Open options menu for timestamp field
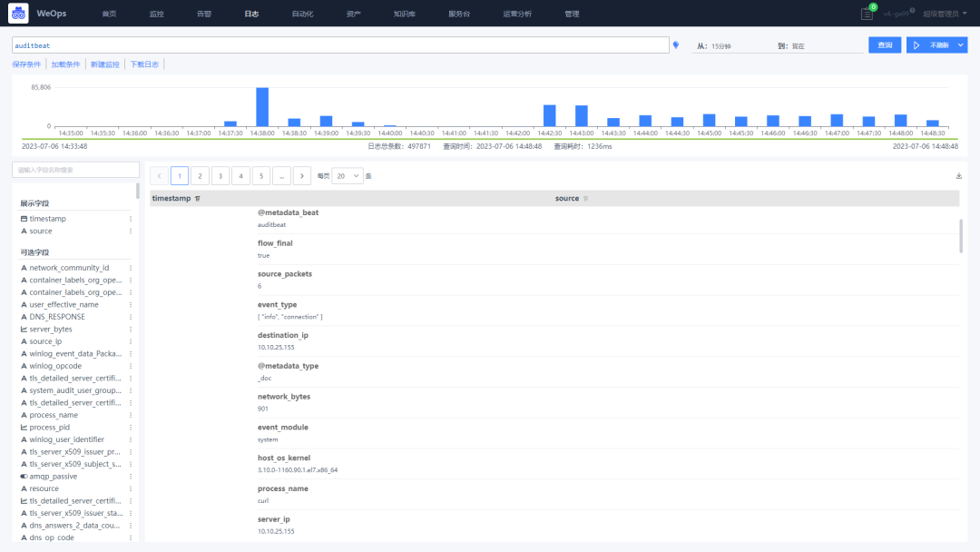980x552 pixels. tap(131, 219)
